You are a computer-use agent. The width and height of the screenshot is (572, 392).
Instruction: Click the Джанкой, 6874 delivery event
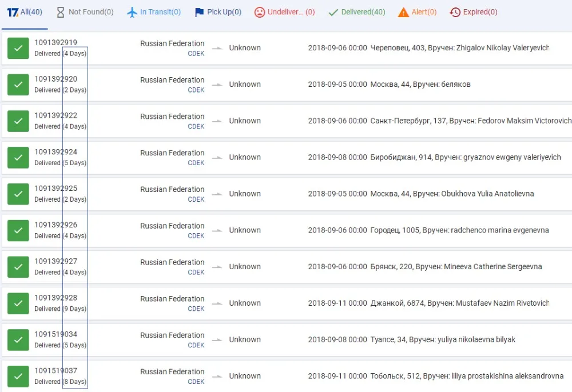point(460,303)
